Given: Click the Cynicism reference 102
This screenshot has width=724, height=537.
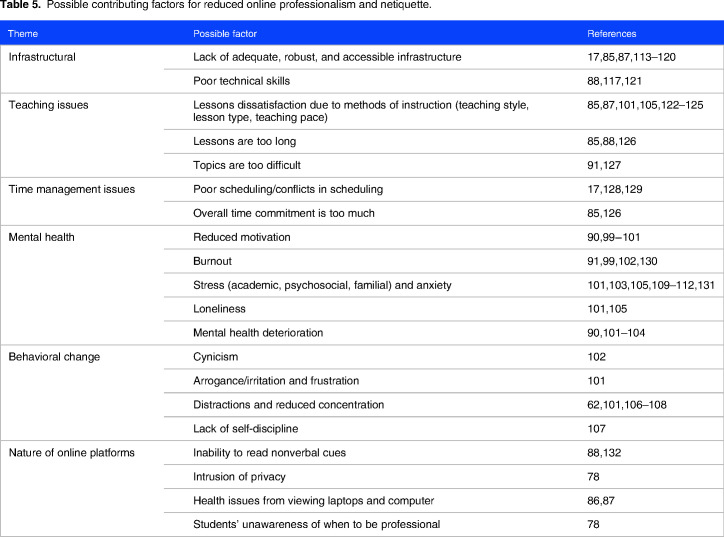Looking at the screenshot, I should click(596, 357).
